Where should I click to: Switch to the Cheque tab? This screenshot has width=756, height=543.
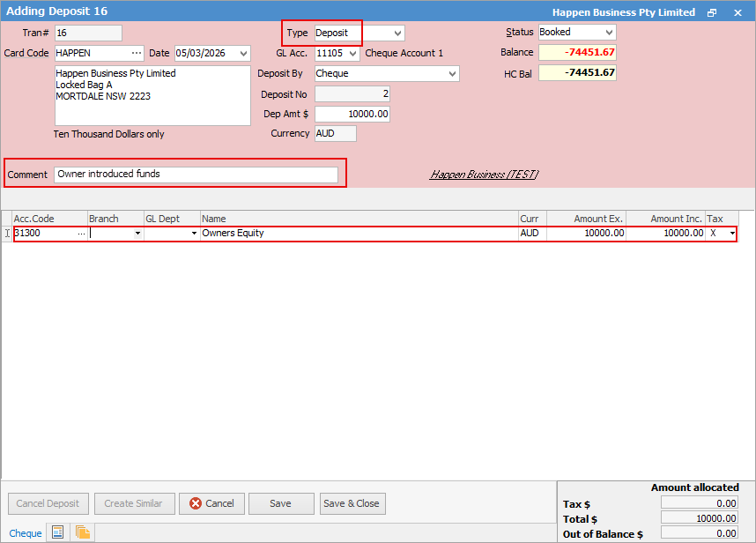(26, 533)
